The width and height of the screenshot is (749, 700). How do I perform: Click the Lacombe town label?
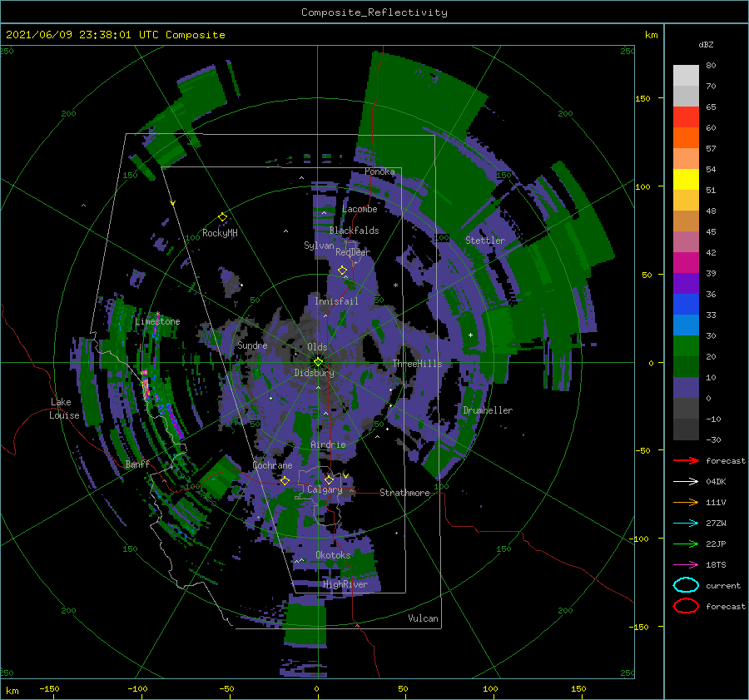(360, 209)
